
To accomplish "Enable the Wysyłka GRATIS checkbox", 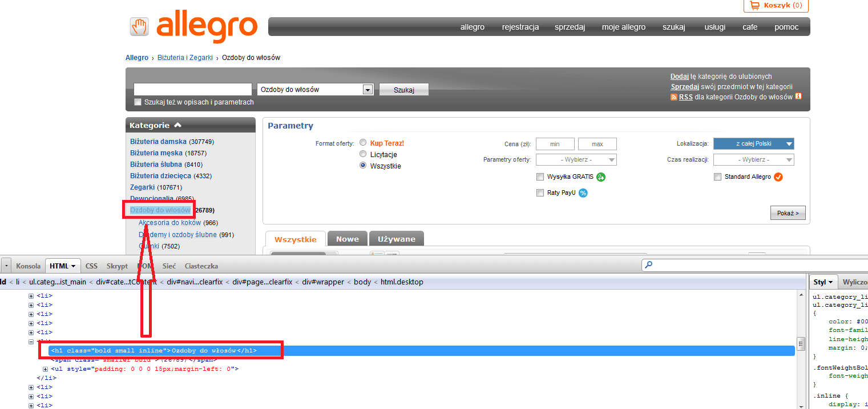I will point(540,177).
